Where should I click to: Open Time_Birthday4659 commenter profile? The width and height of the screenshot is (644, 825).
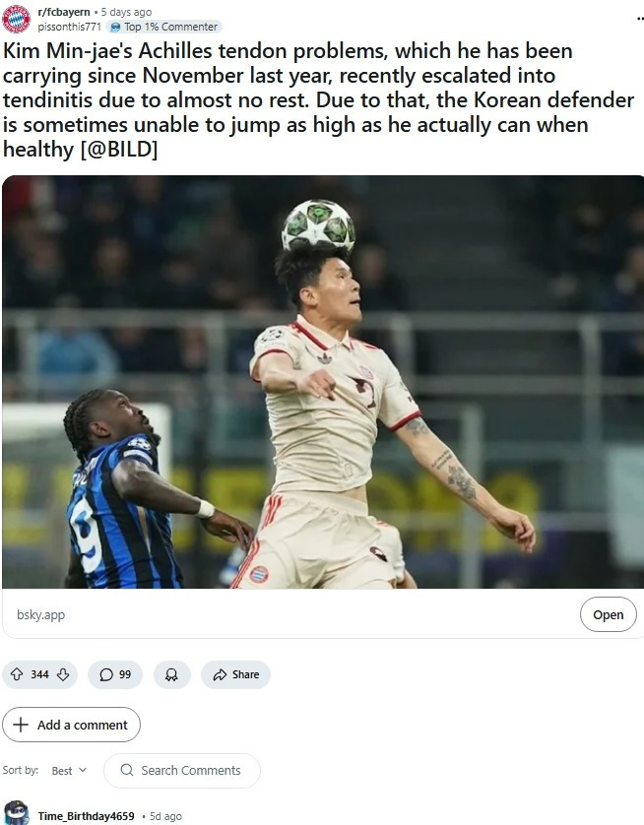[x=86, y=816]
